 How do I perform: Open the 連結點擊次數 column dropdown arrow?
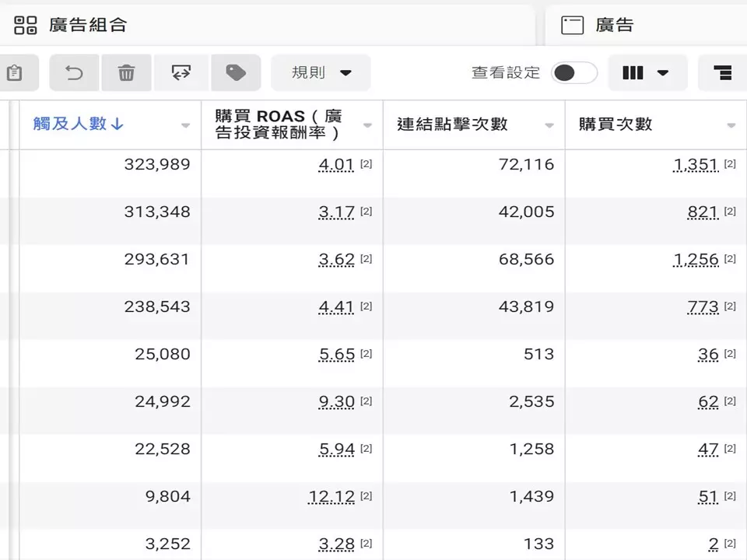pos(549,124)
